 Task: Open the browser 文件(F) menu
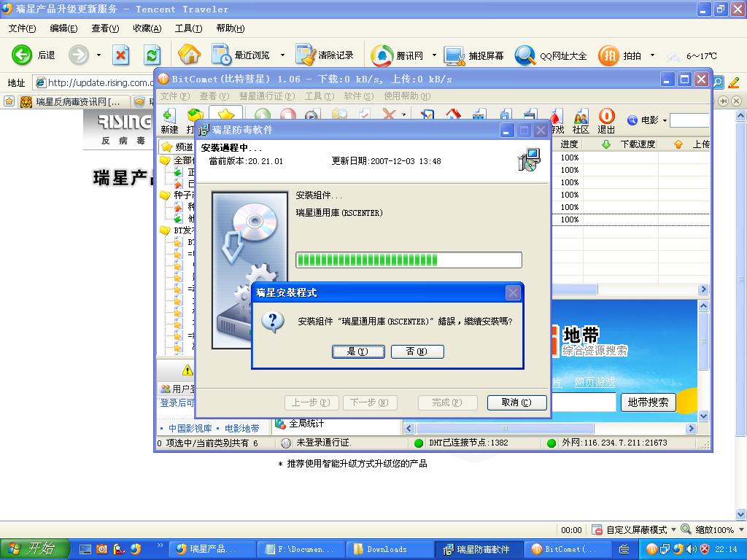pyautogui.click(x=22, y=28)
